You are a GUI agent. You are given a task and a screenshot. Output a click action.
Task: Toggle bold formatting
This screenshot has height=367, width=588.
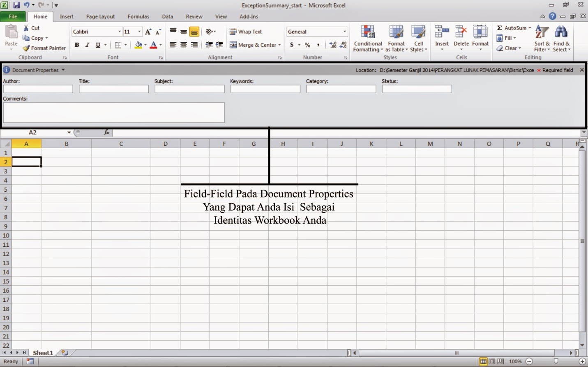tap(77, 45)
